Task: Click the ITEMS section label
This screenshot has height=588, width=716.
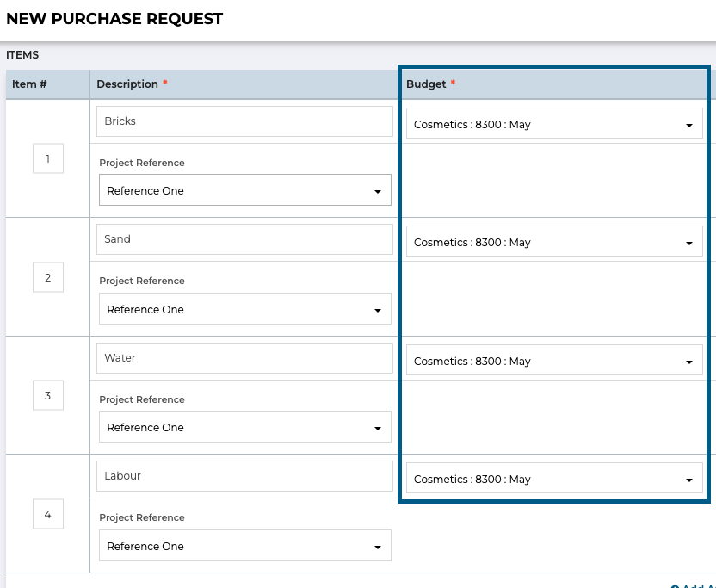Action: 22,55
